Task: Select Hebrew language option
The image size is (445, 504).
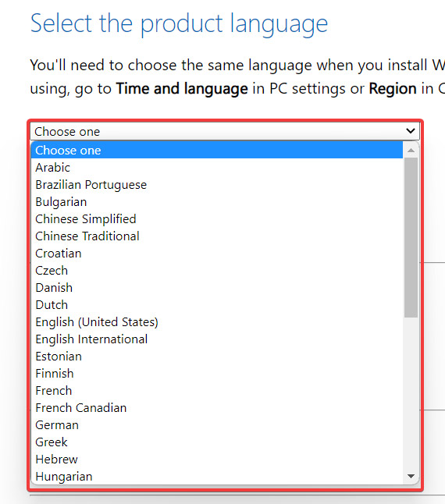Action: tap(217, 460)
